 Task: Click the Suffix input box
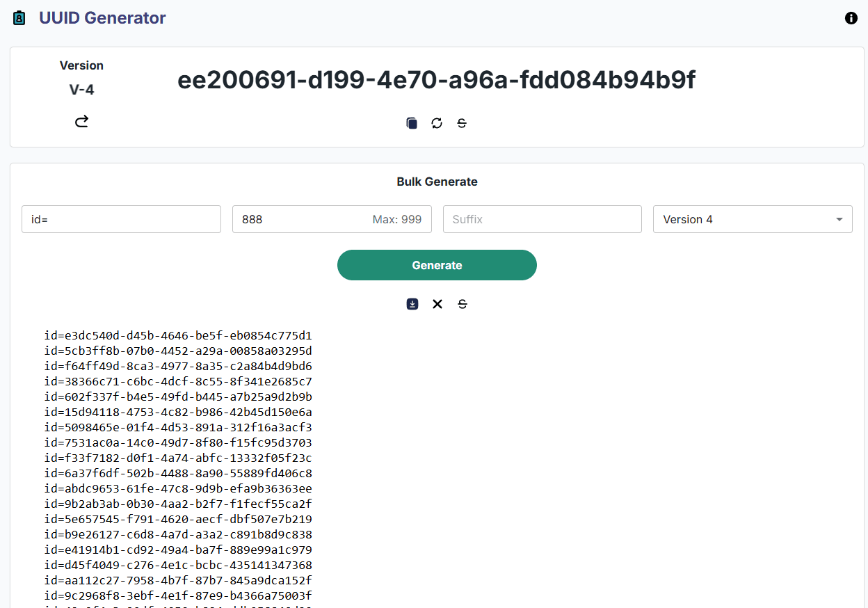[542, 219]
